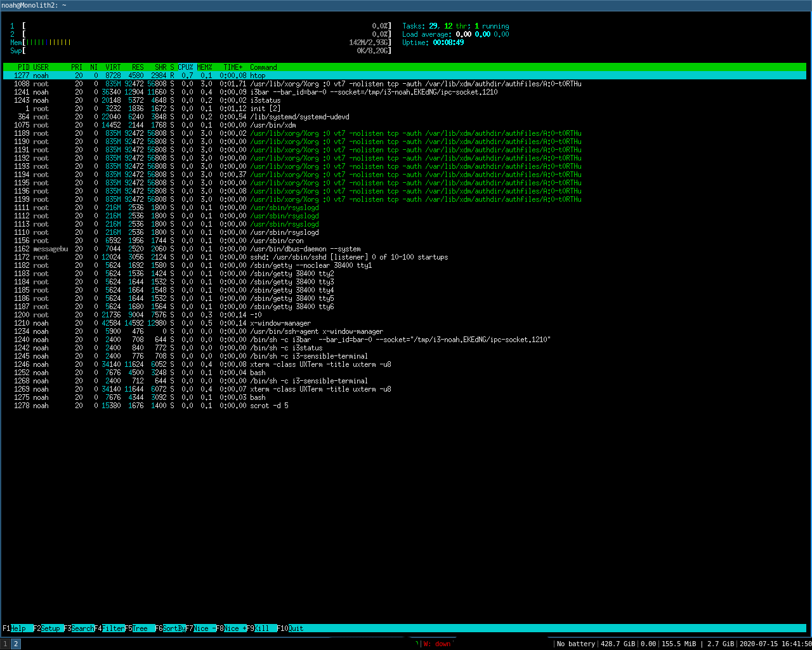Click the Load average readout
Screen dimensions: 812x650
click(455, 34)
